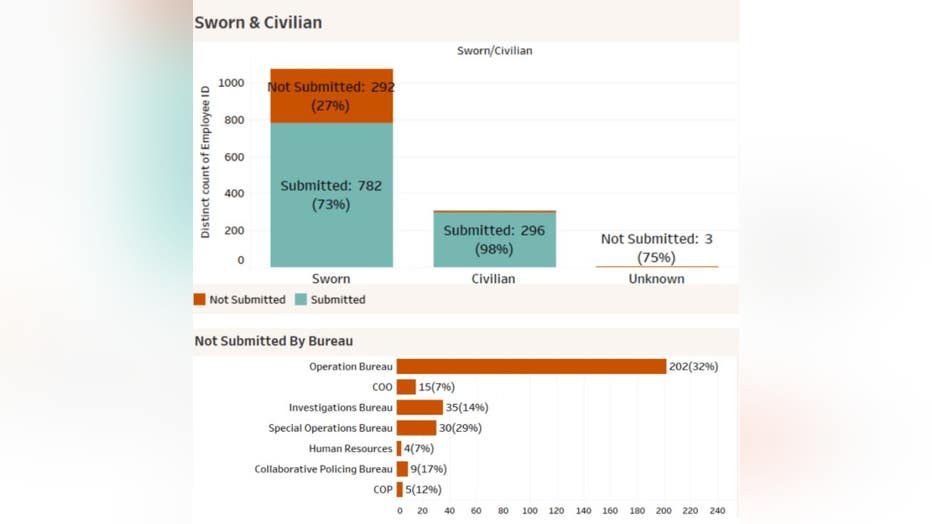
Task: Click the 'Sworn & Civilian' heading
Action: 259,23
